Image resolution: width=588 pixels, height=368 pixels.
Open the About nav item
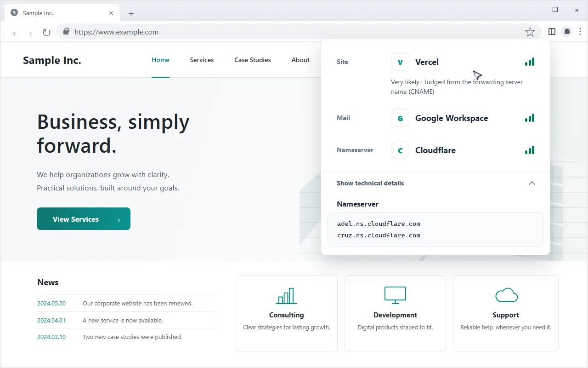[300, 60]
